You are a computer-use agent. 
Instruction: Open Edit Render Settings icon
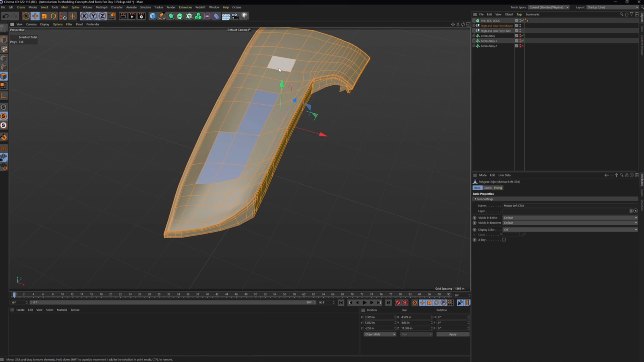141,16
